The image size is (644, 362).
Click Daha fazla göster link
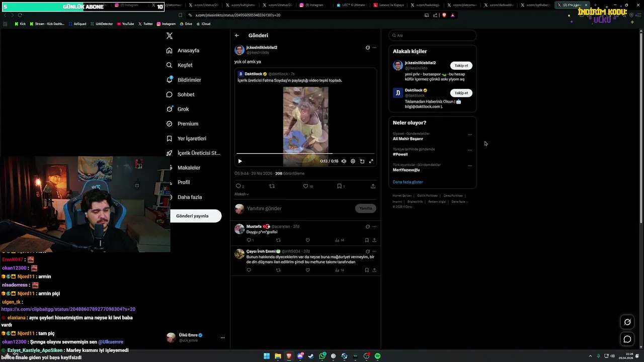(408, 182)
